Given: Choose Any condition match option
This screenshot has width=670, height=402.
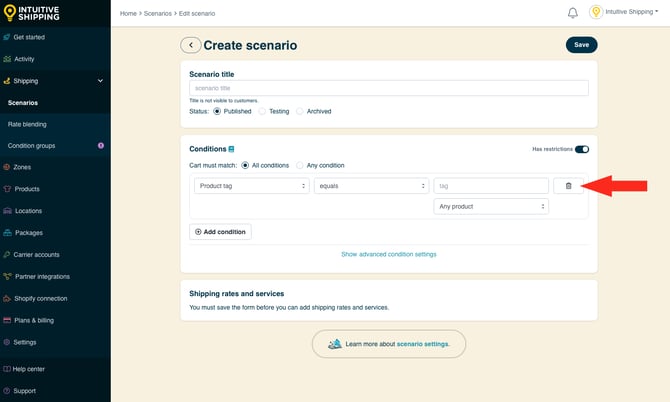Looking at the screenshot, I should pos(300,165).
